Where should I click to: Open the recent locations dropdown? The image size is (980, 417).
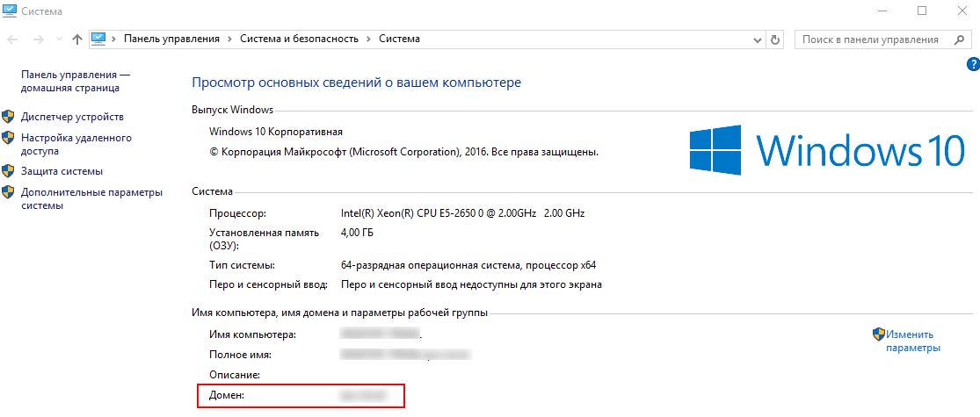tap(59, 40)
